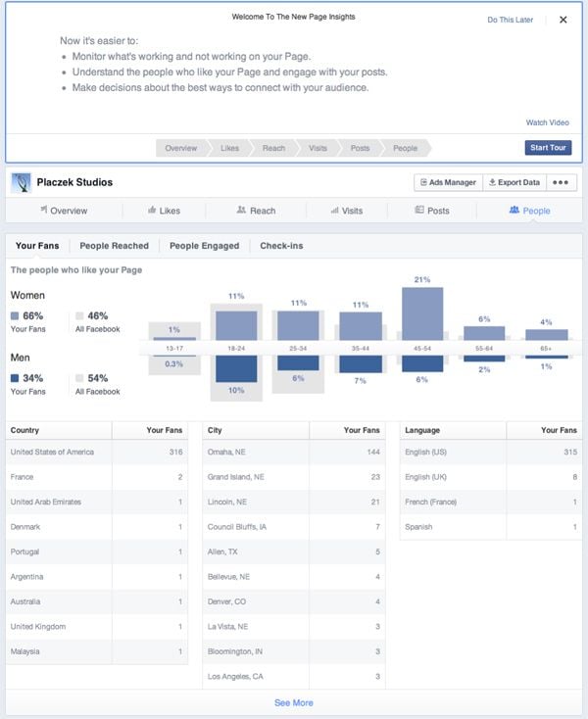Expand the tables with See More

click(x=293, y=702)
